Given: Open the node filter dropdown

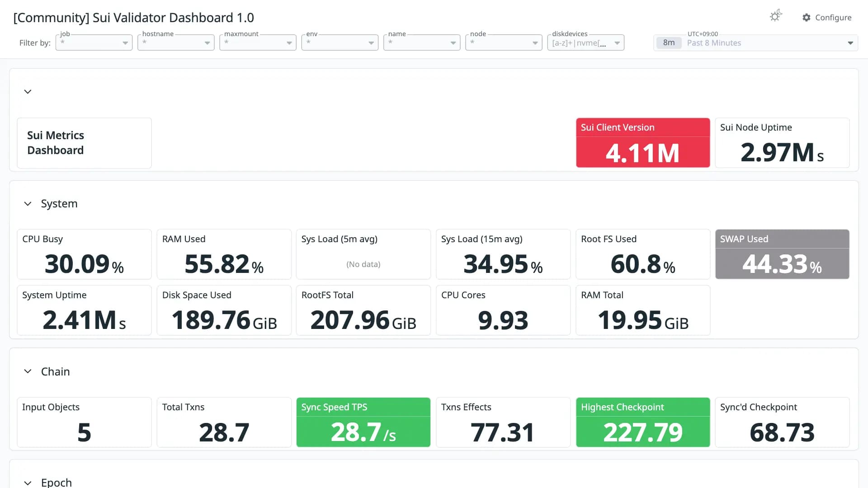Looking at the screenshot, I should pos(504,43).
